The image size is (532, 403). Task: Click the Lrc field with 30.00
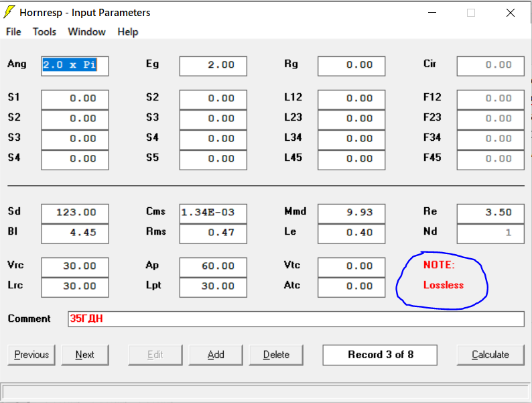point(75,287)
